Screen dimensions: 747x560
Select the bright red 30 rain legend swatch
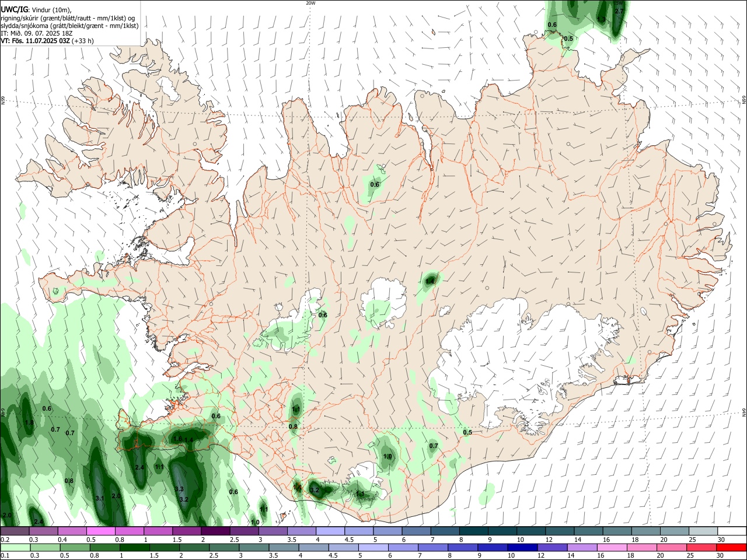pos(731,547)
